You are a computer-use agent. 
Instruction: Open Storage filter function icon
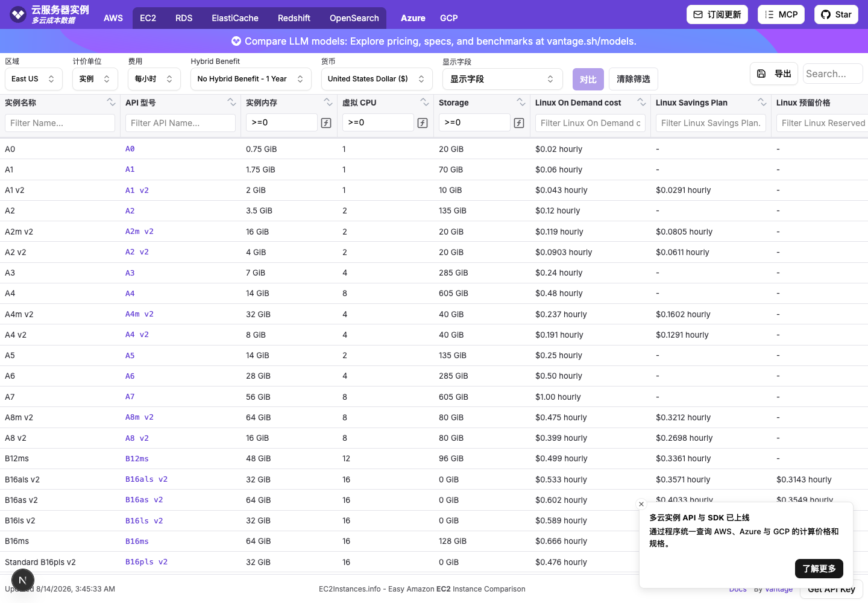tap(519, 123)
